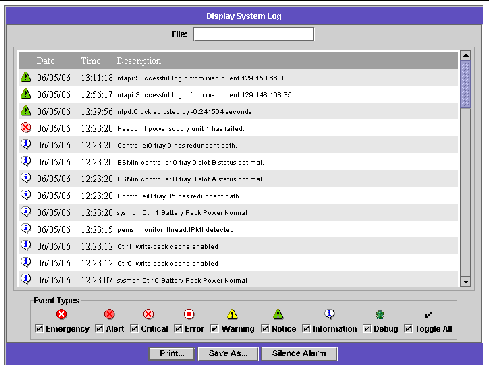Click the Save As... button
Viewport: 489px width, 370px height.
point(228,354)
